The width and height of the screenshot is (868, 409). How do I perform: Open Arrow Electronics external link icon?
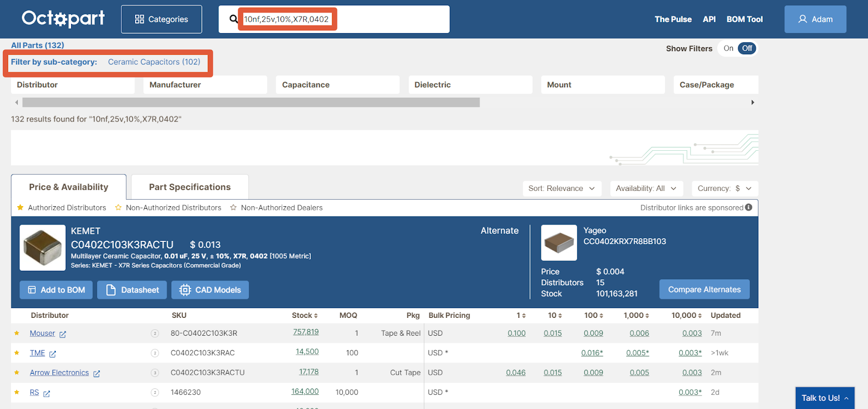[97, 374]
